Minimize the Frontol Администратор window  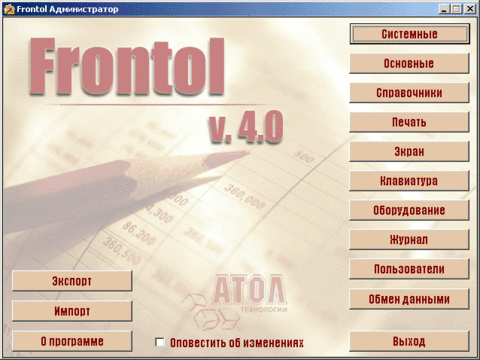pyautogui.click(x=443, y=9)
